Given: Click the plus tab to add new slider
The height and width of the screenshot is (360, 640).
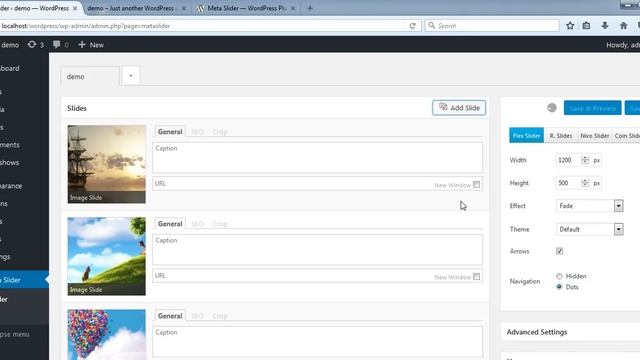Looking at the screenshot, I should pos(131,76).
